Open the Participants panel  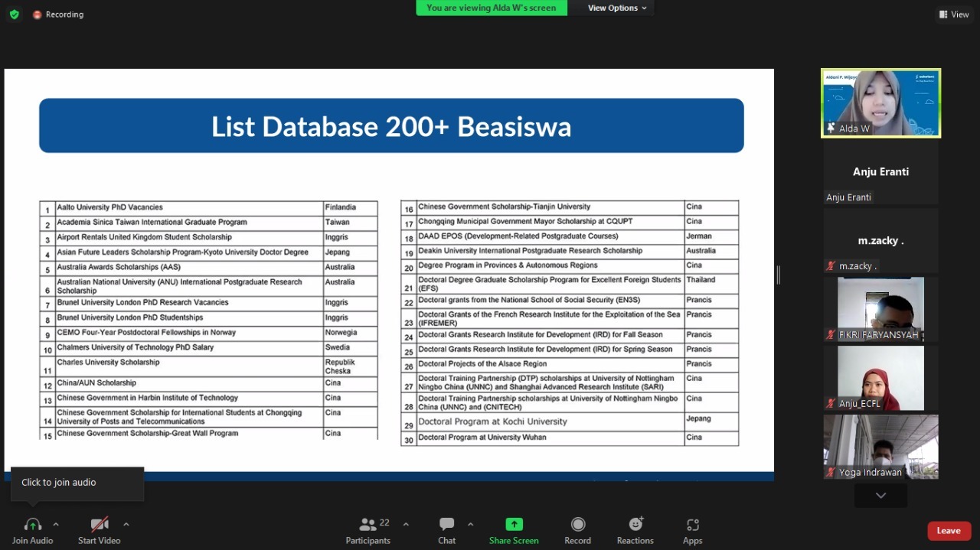coord(368,530)
